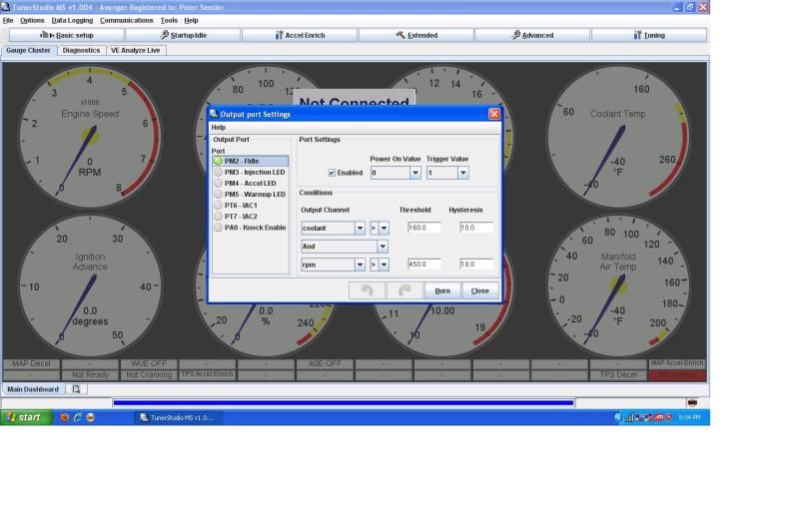
Task: Click the coolant Threshold field showing 160.0
Action: pos(425,228)
